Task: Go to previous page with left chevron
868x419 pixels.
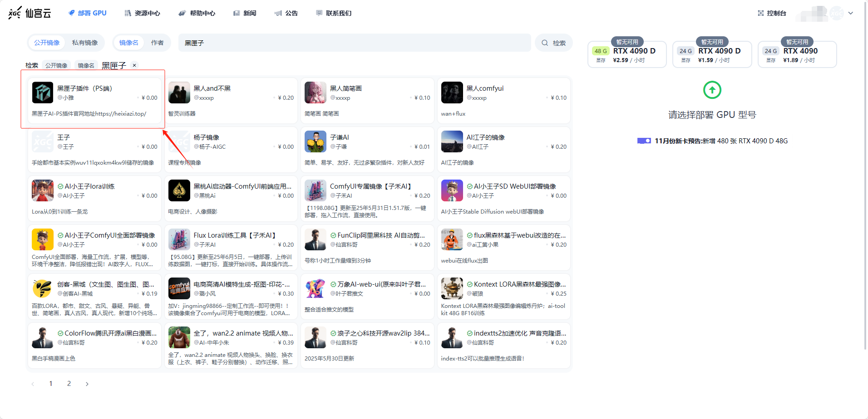Action: 33,384
